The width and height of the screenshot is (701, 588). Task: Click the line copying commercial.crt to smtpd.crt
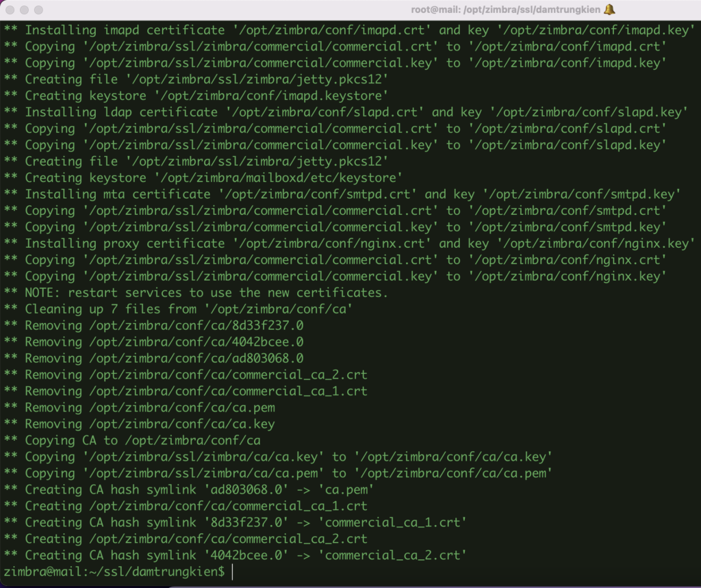pos(335,211)
